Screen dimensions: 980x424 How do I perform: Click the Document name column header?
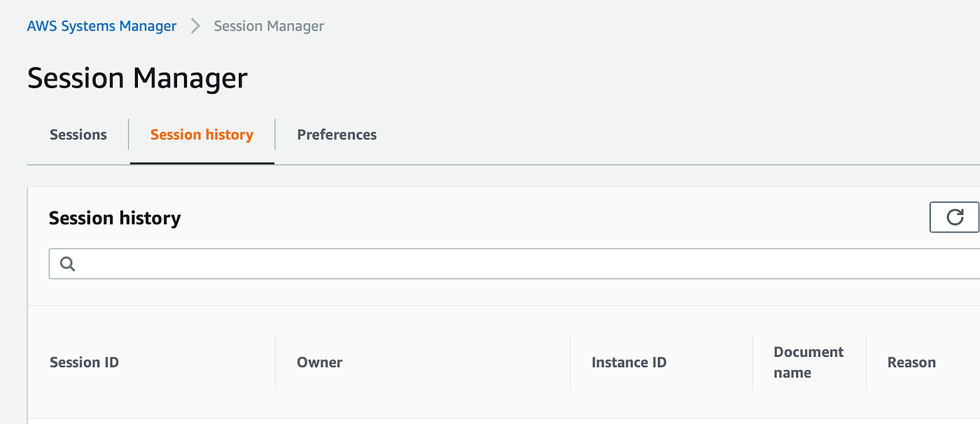pyautogui.click(x=808, y=362)
